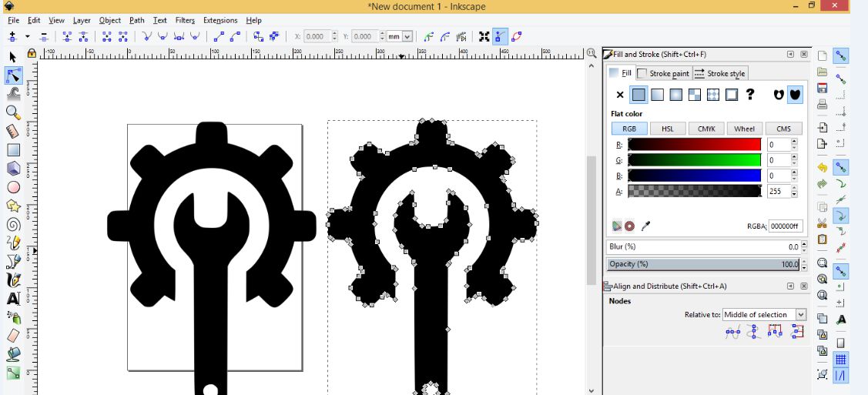Select the Rectangle tool
This screenshot has height=395, width=868.
click(13, 150)
